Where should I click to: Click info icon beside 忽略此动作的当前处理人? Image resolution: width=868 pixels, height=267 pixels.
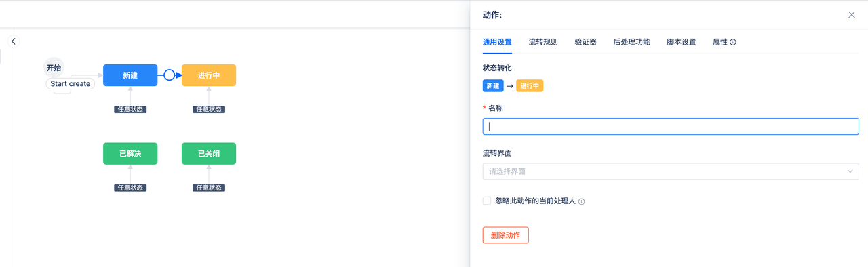point(581,201)
